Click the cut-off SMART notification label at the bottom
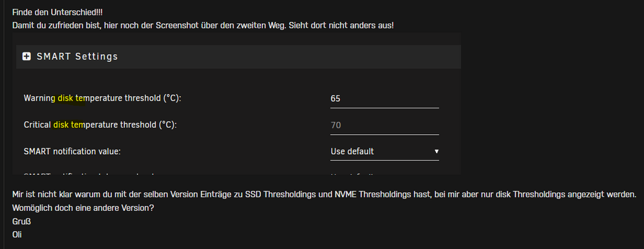Screen dimensions: 644x249 [89, 175]
